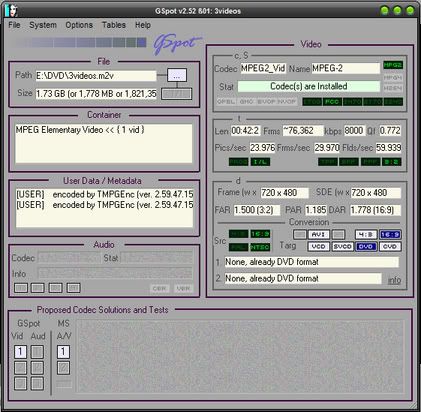Click the dimmed VBR audio indicator
421x412 pixels.
(x=183, y=288)
